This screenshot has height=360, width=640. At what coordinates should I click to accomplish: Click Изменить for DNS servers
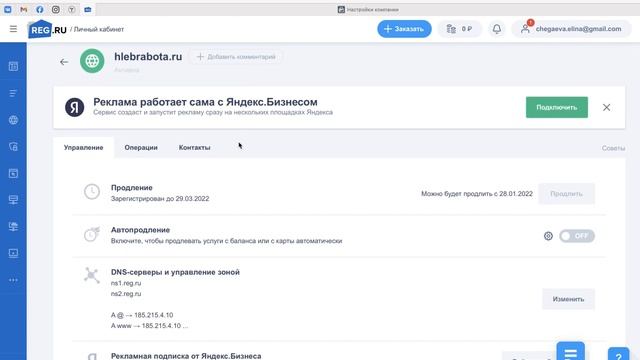tap(568, 299)
